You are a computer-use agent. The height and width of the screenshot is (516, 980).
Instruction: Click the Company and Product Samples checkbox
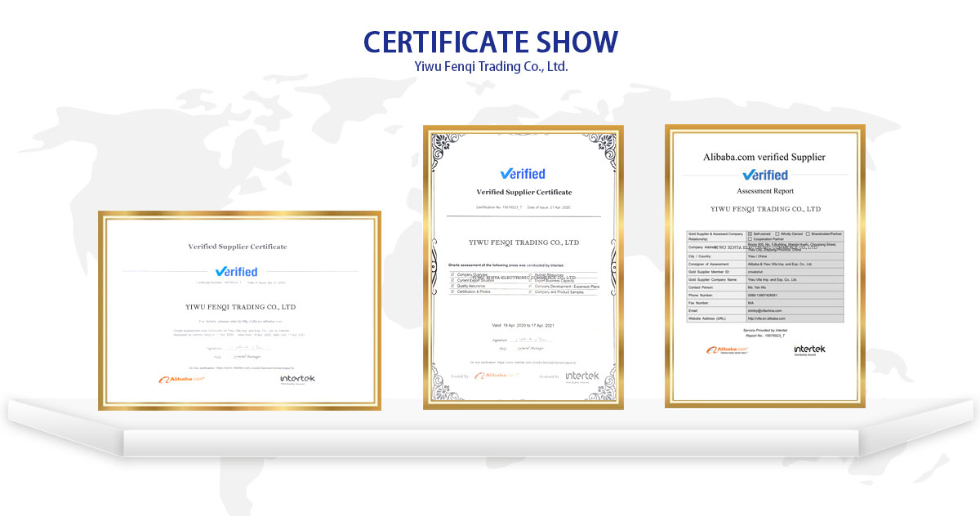coord(529,291)
